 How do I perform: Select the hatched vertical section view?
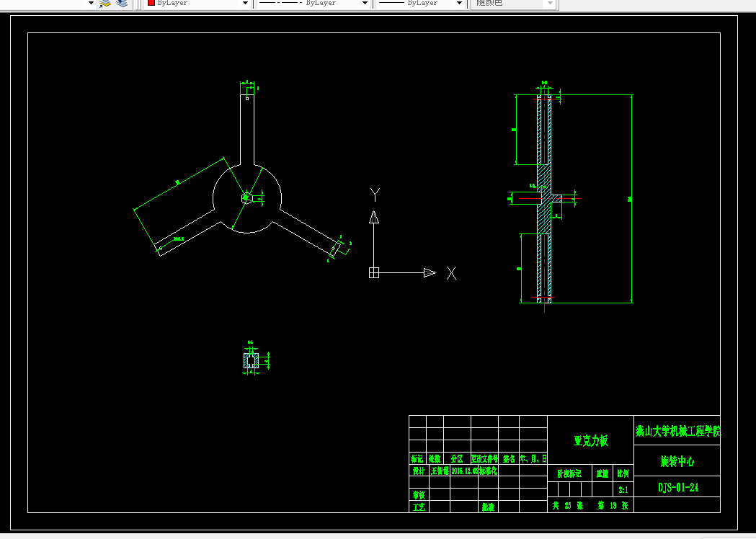coord(544,199)
